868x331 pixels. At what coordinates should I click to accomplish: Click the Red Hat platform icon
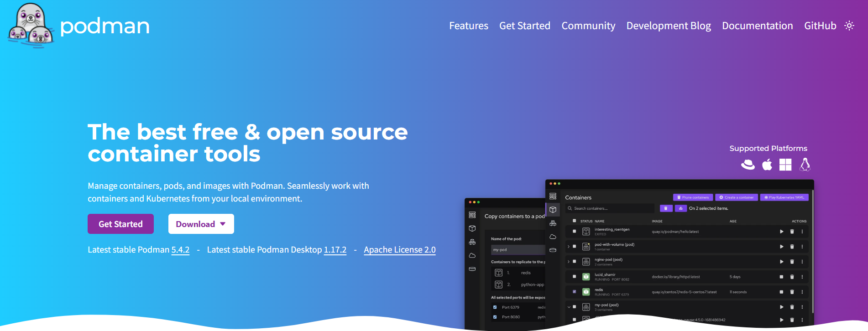748,165
